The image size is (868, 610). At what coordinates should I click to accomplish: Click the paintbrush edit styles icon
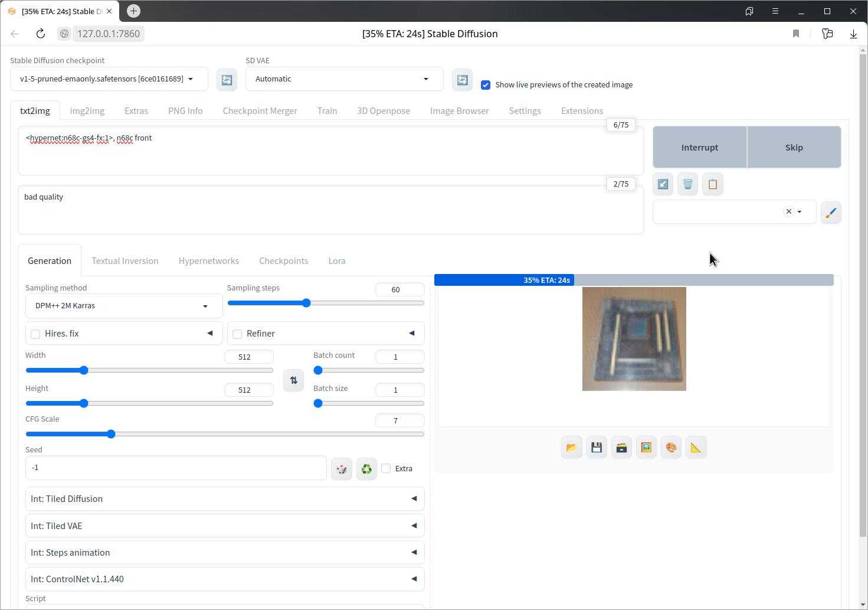click(830, 213)
